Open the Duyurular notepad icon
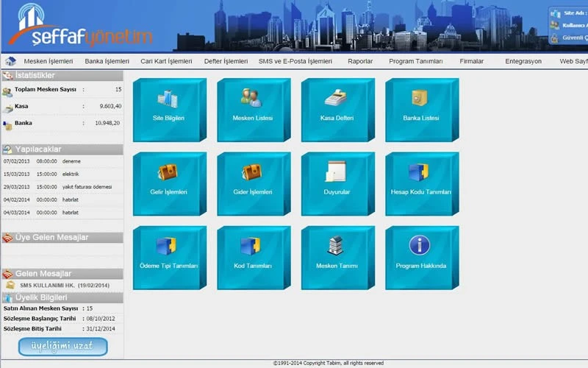The height and width of the screenshot is (368, 588). (337, 172)
